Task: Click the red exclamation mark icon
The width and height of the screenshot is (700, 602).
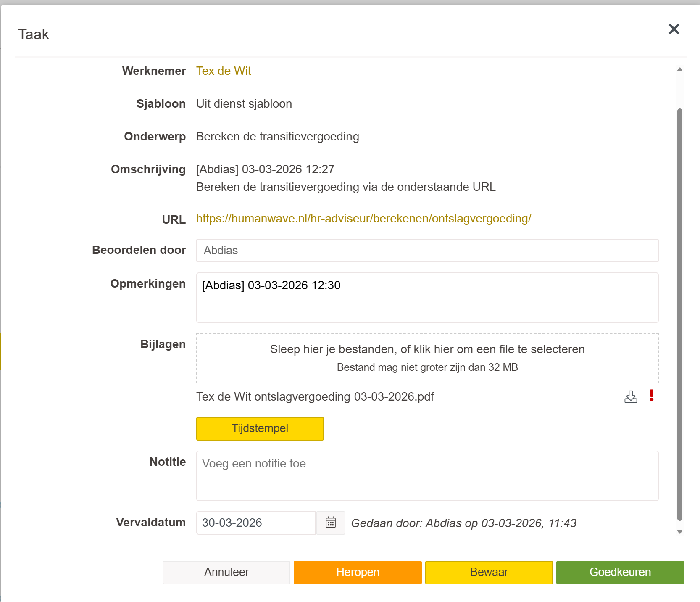Action: coord(651,396)
